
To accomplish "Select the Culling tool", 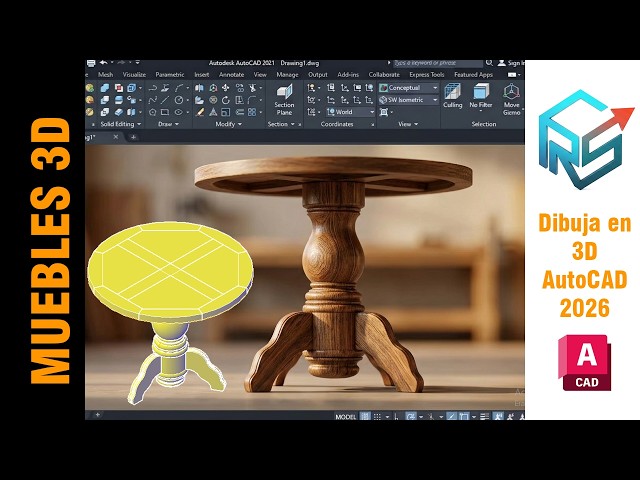I will click(x=452, y=96).
